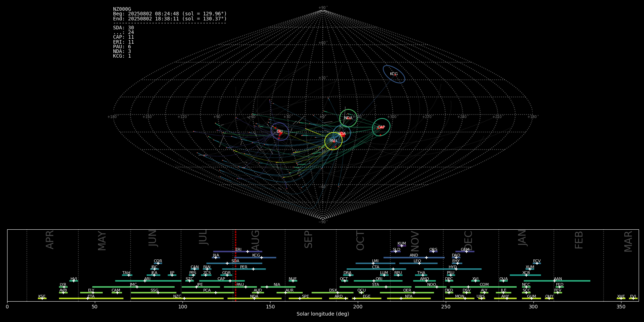Click the SPE shower label in timeline
644x322 pixels.
(x=306, y=297)
